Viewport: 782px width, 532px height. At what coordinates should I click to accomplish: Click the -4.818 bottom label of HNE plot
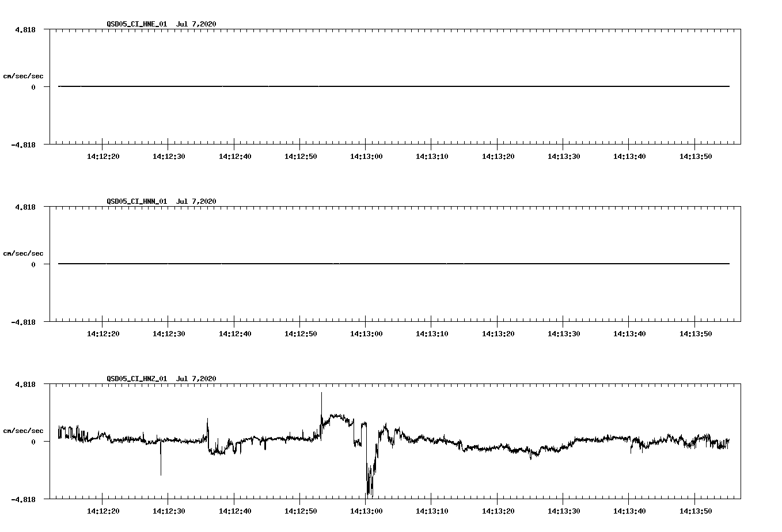(23, 145)
